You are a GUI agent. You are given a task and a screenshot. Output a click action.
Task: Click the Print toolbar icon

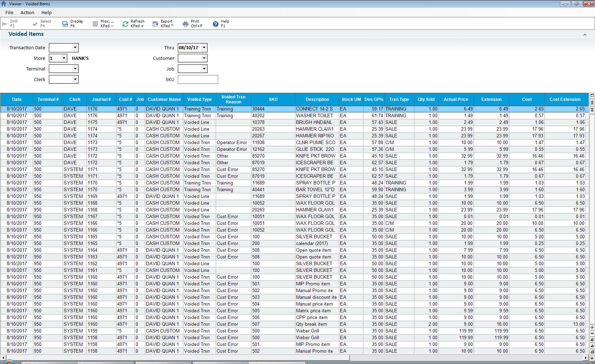(185, 24)
